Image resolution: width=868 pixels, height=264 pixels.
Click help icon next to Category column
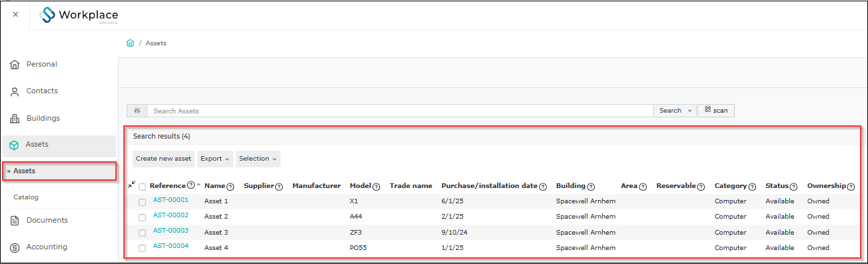click(x=752, y=187)
